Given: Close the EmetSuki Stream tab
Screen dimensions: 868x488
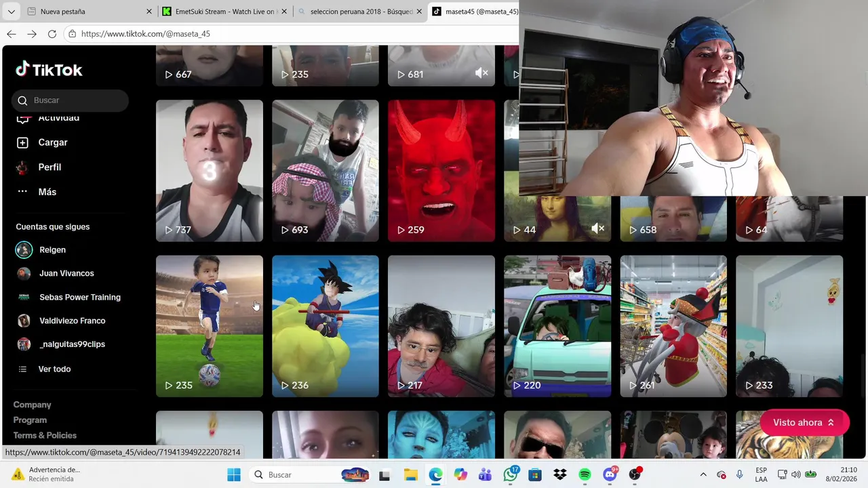Looking at the screenshot, I should (x=285, y=12).
